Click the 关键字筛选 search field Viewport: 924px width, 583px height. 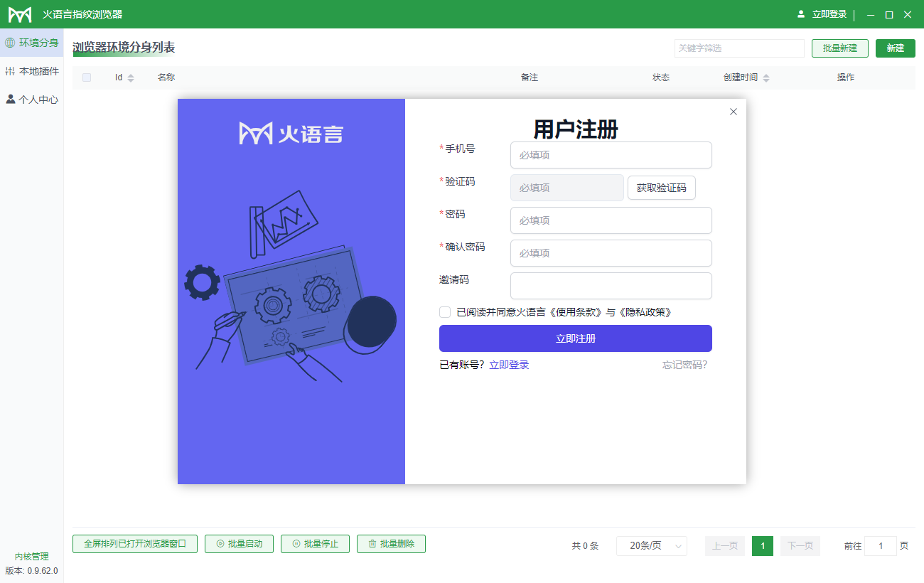tap(739, 48)
